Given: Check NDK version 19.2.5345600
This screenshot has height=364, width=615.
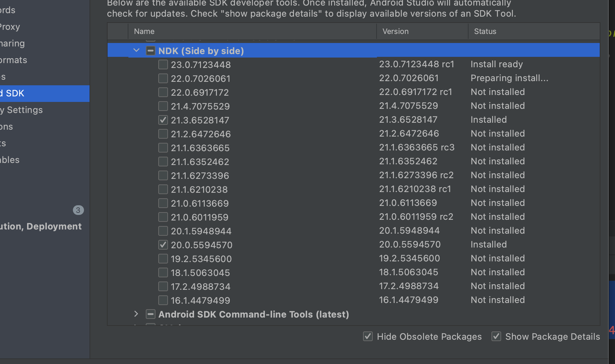Looking at the screenshot, I should pyautogui.click(x=163, y=258).
